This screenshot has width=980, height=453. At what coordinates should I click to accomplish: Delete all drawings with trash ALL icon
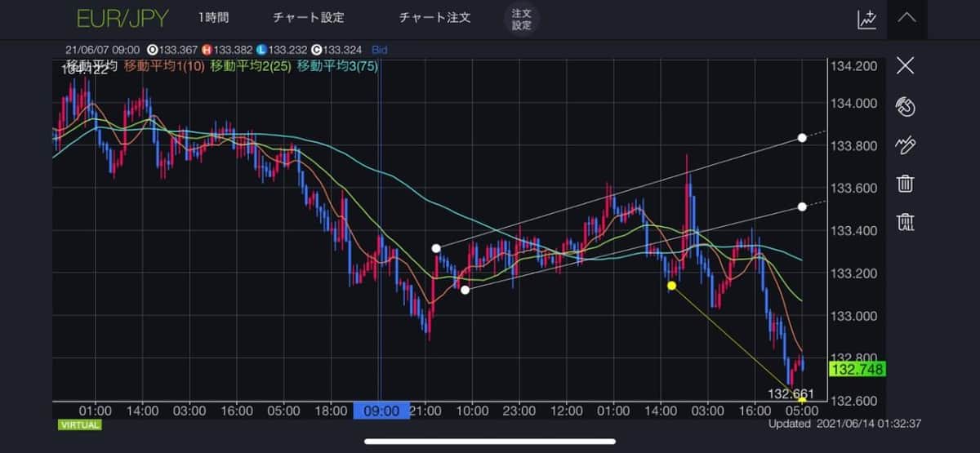[x=905, y=221]
